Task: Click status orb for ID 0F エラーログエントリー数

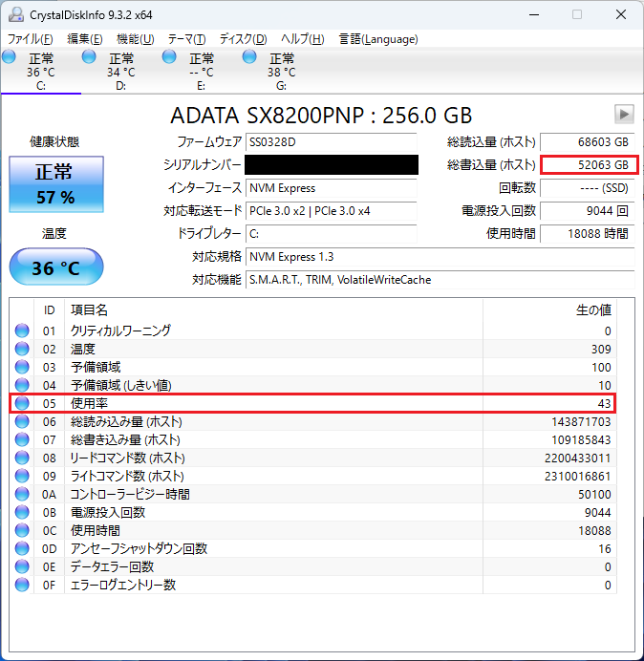Action: point(22,585)
